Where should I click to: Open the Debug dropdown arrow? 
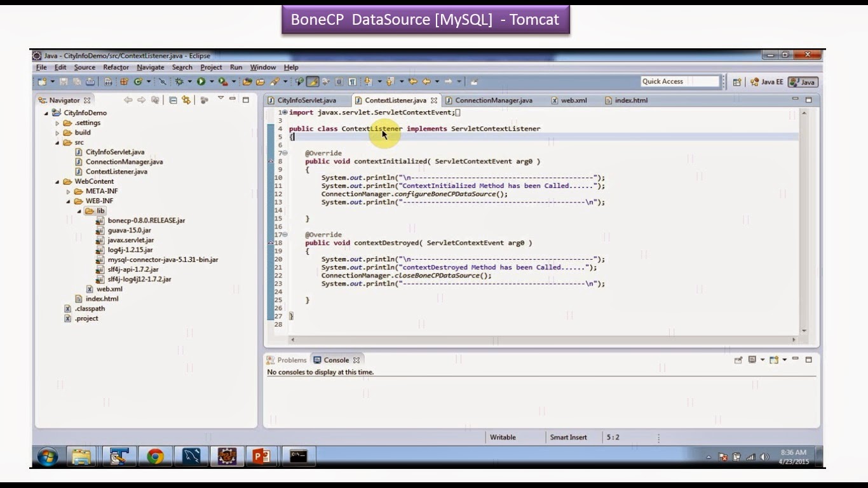(x=189, y=81)
